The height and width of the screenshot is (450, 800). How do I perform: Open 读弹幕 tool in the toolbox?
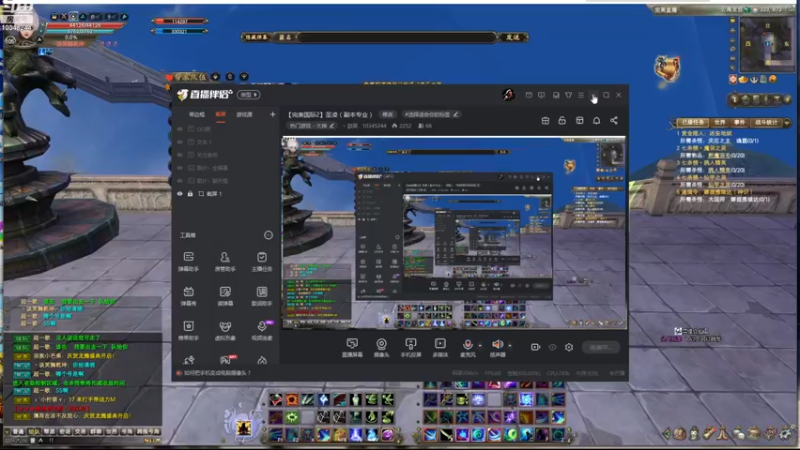[225, 295]
